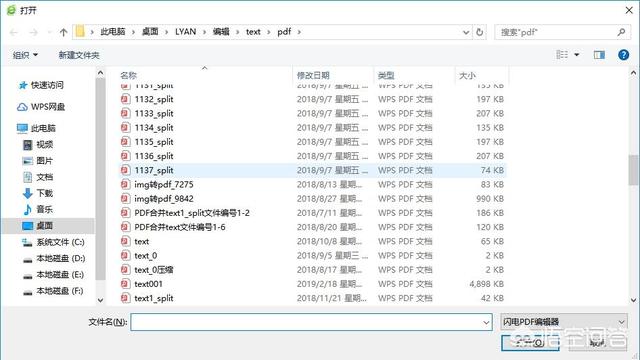The height and width of the screenshot is (360, 640).
Task: Open 图片 folder in sidebar
Action: click(x=38, y=161)
